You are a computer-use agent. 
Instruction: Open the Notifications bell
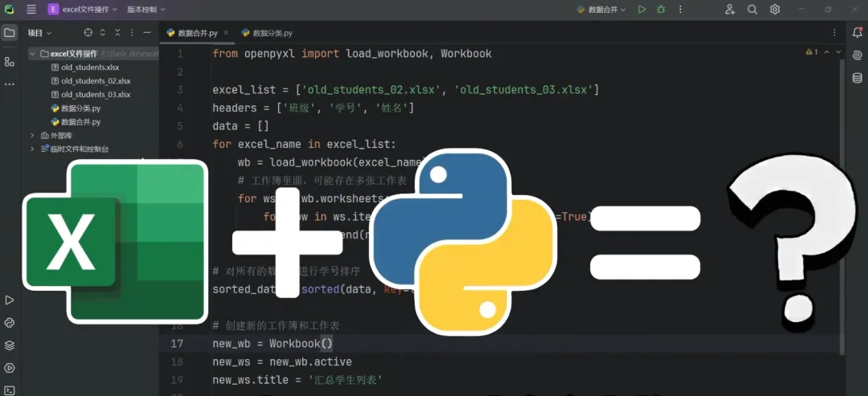[857, 33]
